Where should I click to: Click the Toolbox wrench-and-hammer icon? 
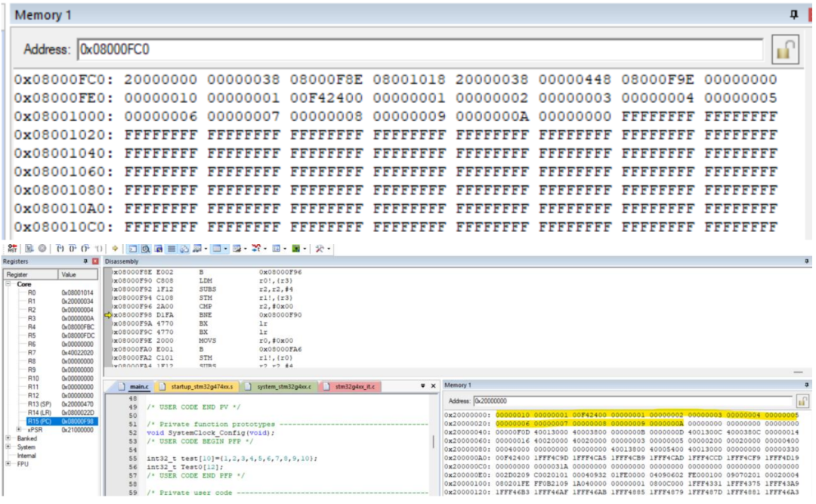click(320, 249)
